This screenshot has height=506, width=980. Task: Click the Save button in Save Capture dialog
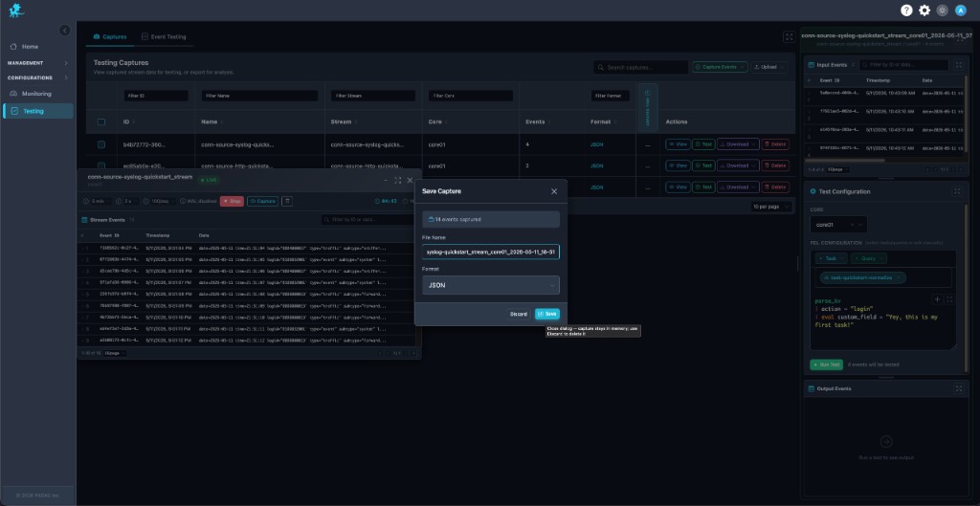click(547, 315)
